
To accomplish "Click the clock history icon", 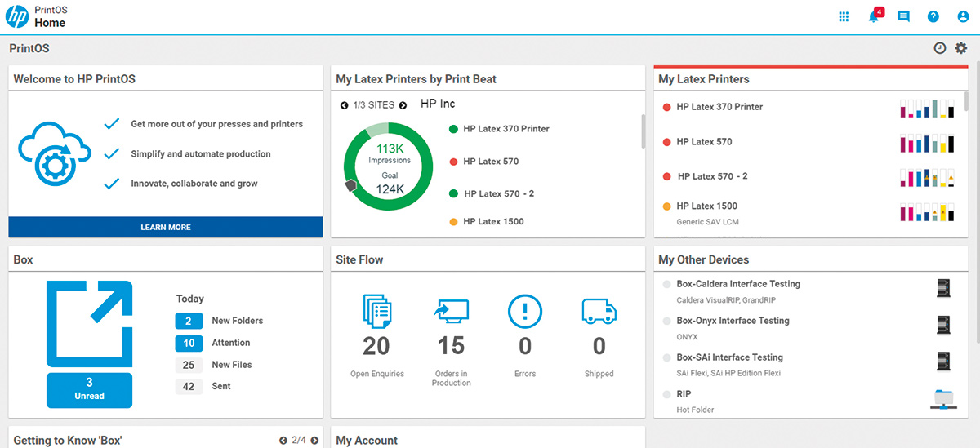I will 940,48.
